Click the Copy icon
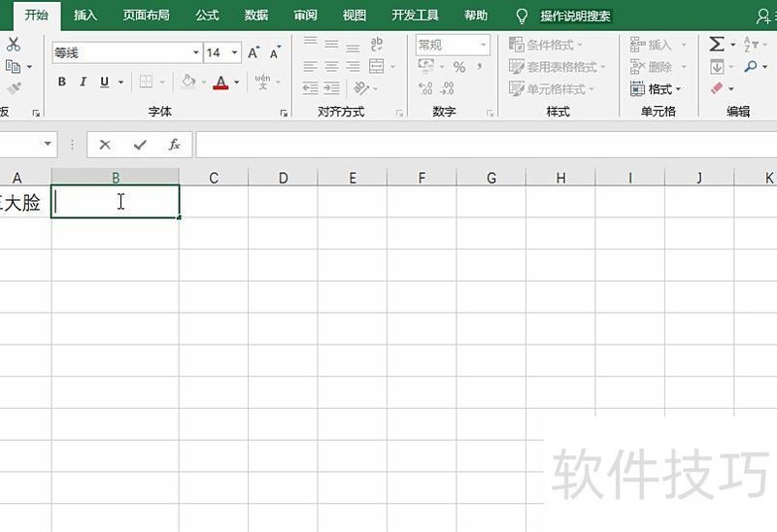 13,66
